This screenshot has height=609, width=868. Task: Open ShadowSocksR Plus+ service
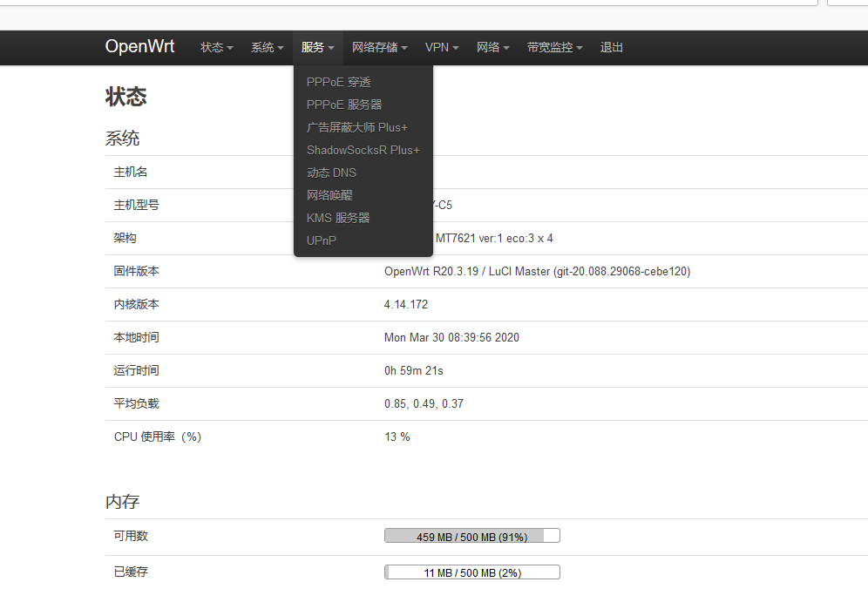point(363,150)
